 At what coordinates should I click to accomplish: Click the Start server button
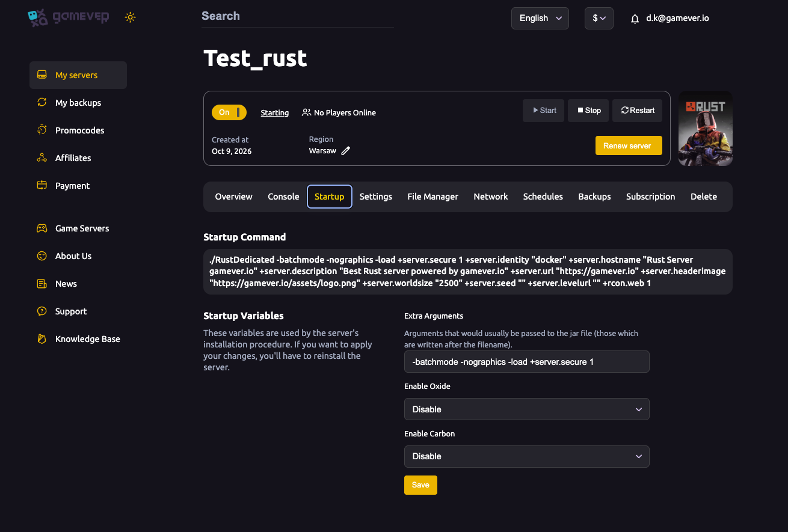pyautogui.click(x=544, y=111)
